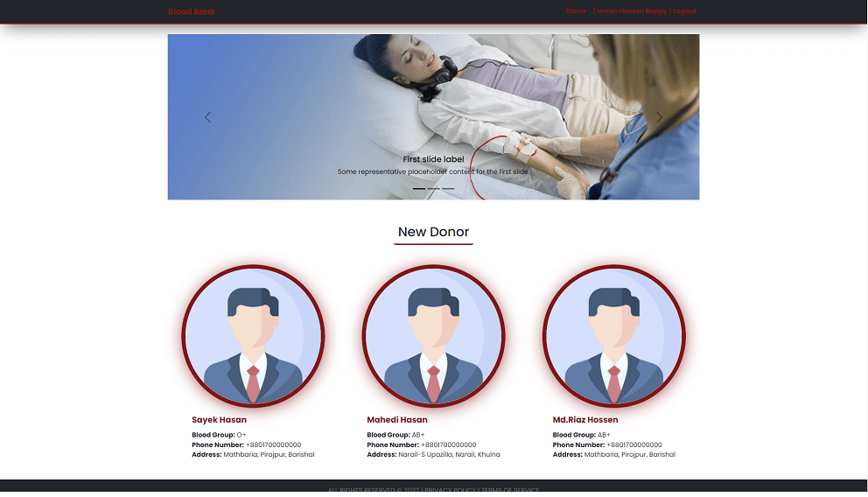Screen dimensions: 868x497
Task: Click Mahedi Hasan's avatar image
Action: point(433,337)
